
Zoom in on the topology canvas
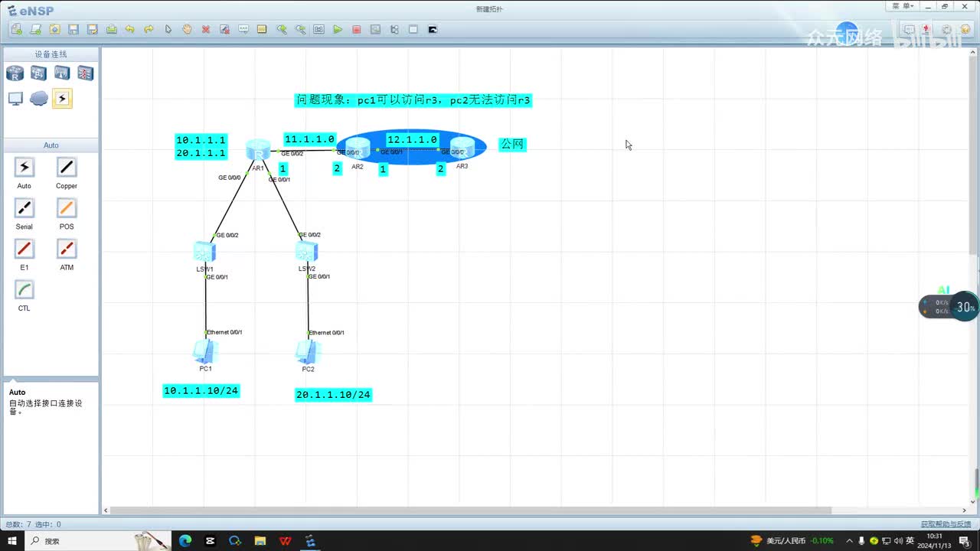(282, 29)
